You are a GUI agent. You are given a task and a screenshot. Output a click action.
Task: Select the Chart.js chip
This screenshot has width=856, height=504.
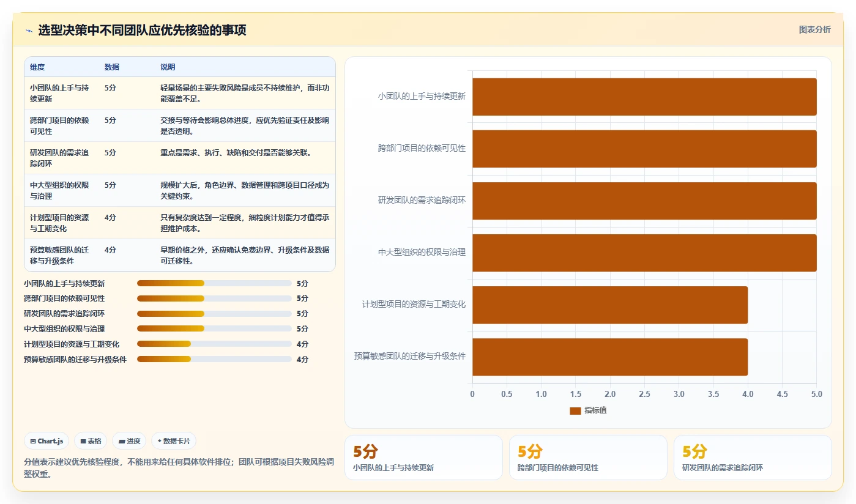click(x=47, y=441)
